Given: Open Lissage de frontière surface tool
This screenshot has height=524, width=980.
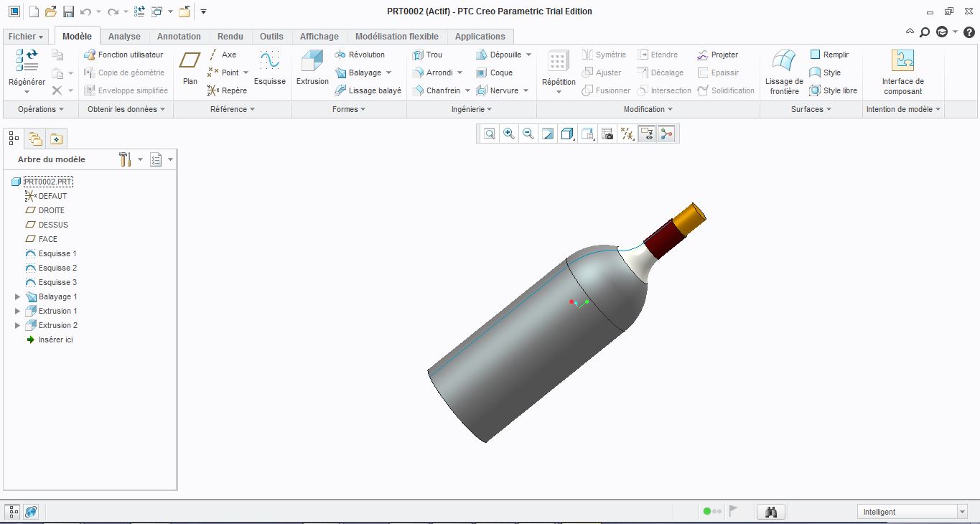Looking at the screenshot, I should pos(784,72).
